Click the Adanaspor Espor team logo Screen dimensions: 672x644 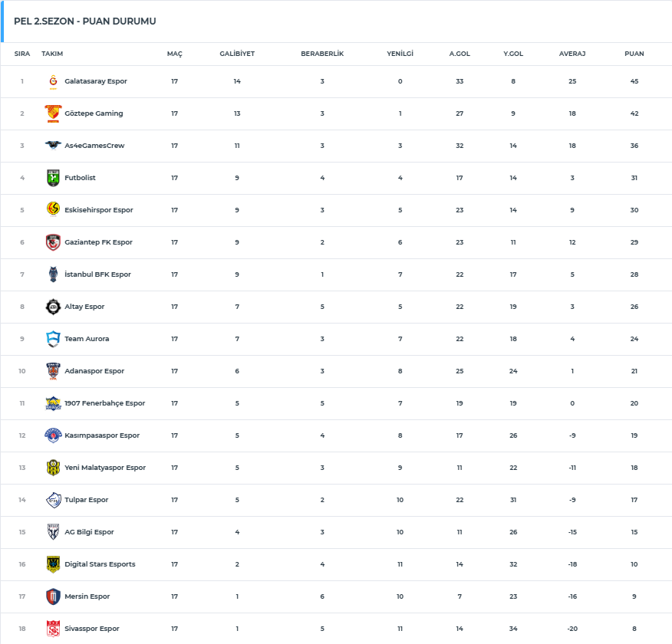click(53, 371)
